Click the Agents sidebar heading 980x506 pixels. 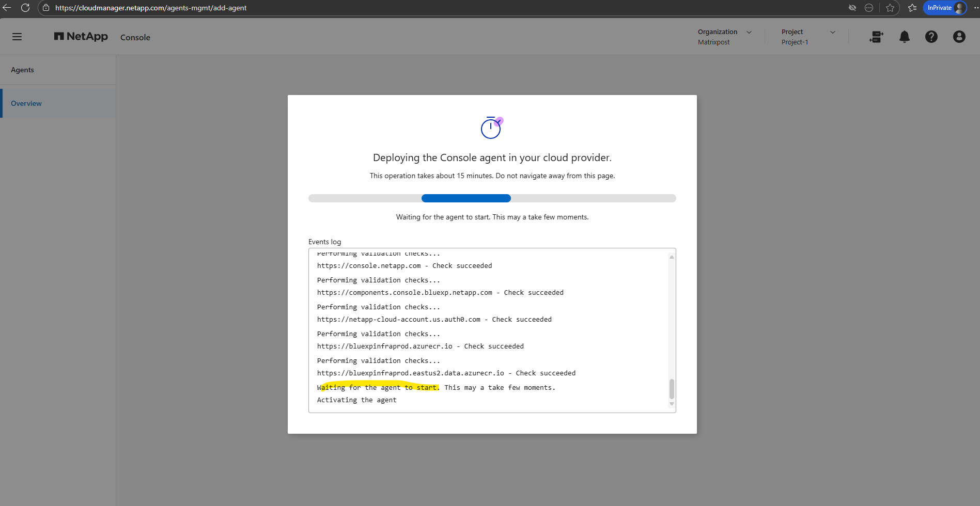[22, 70]
